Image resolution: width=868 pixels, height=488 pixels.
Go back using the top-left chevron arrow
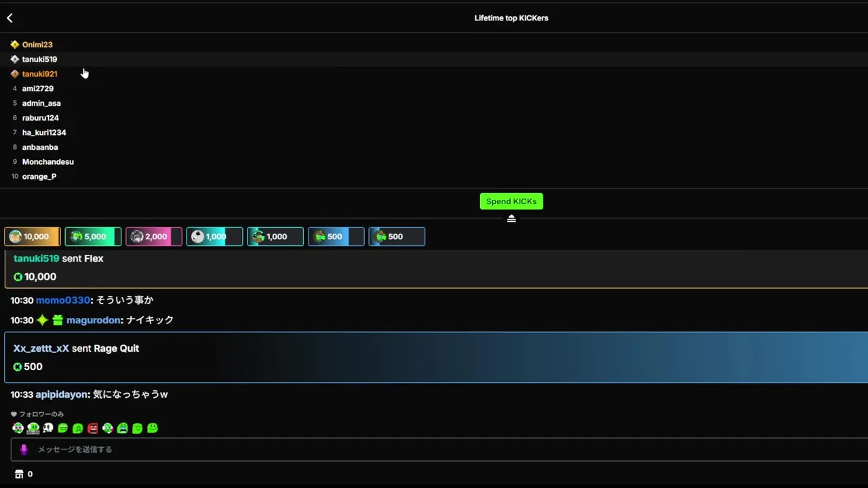tap(9, 18)
